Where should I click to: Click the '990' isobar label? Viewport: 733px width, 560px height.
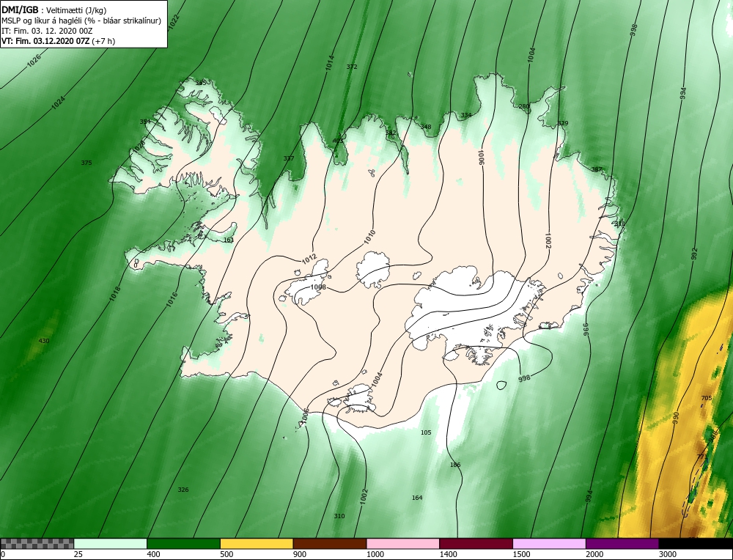point(676,419)
